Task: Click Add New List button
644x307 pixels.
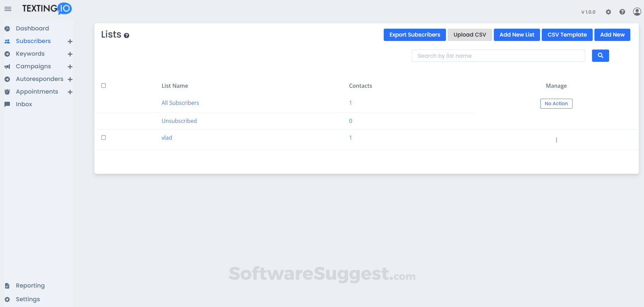Action: point(517,35)
